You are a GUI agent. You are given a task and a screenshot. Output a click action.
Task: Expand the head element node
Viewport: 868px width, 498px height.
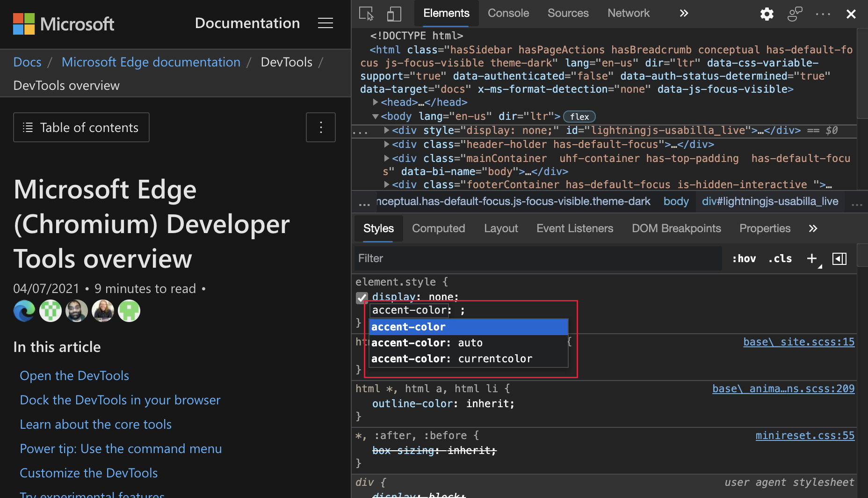tap(376, 102)
